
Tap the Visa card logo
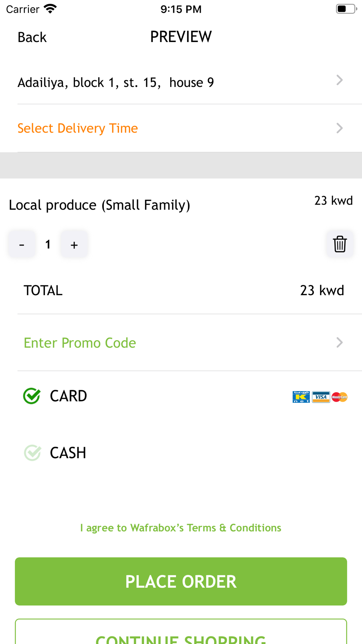321,397
